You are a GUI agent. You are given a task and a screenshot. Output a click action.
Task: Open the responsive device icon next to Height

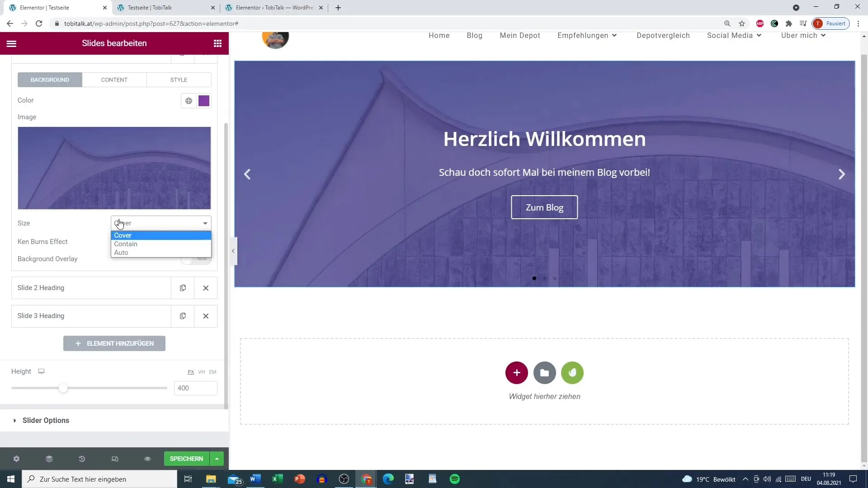point(41,371)
